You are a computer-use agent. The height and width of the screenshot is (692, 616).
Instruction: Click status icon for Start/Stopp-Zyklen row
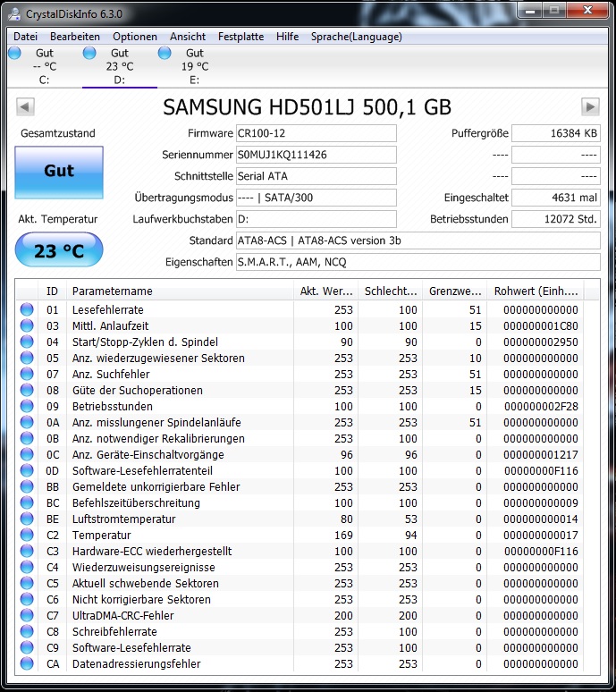[27, 342]
